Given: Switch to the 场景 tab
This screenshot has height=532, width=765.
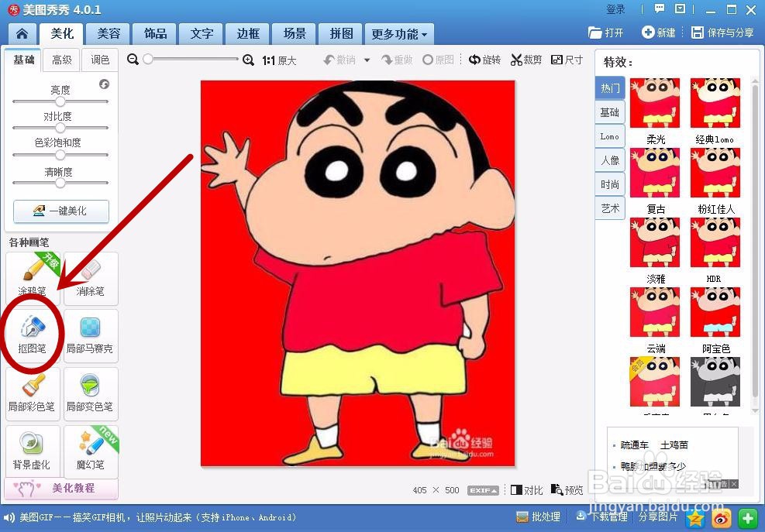Looking at the screenshot, I should click(x=295, y=33).
